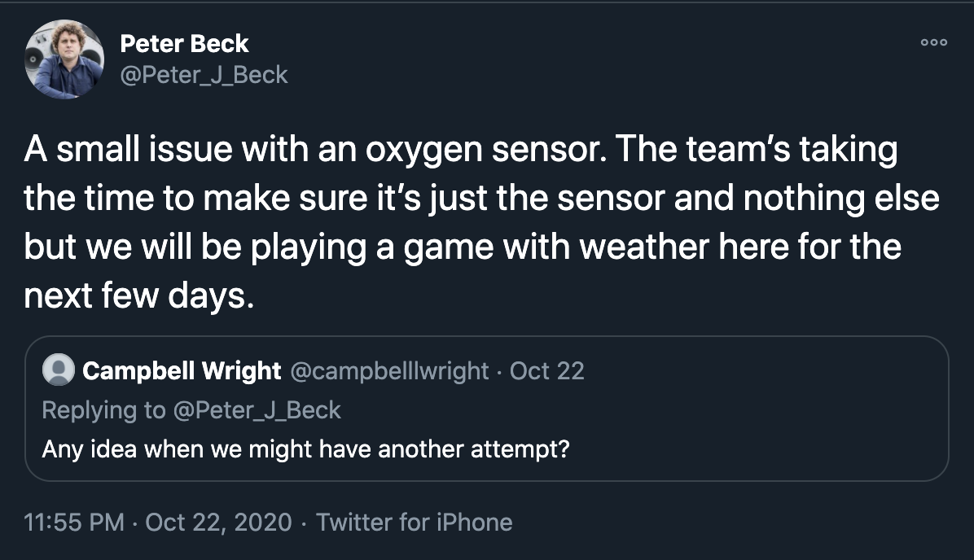Click the 'Replying to' label in quote
Viewport: 974px width, 560px height.
pos(103,410)
